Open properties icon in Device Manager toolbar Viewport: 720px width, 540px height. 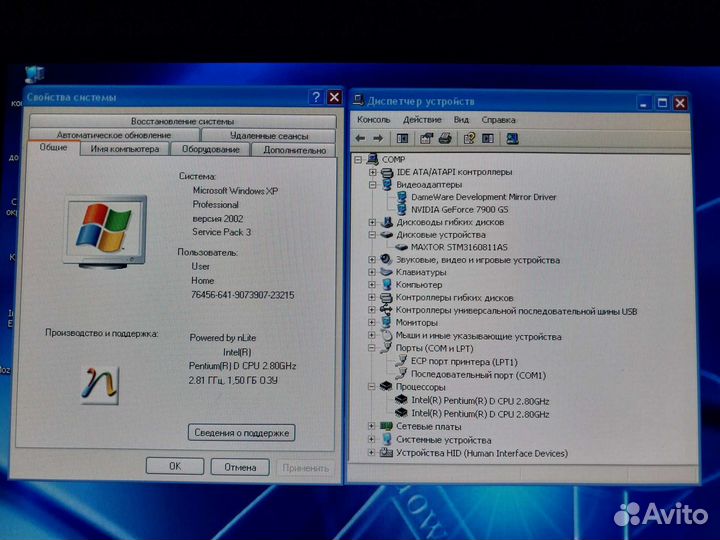pos(426,138)
